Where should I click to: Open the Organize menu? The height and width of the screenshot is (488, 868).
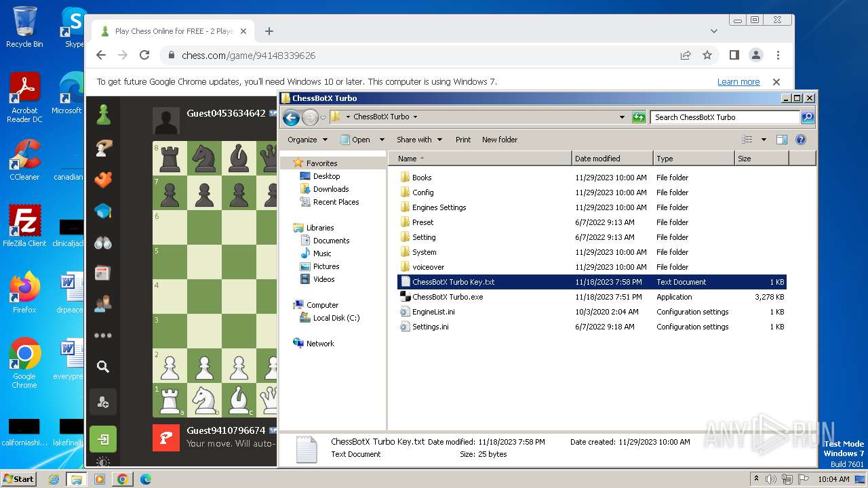(x=307, y=140)
